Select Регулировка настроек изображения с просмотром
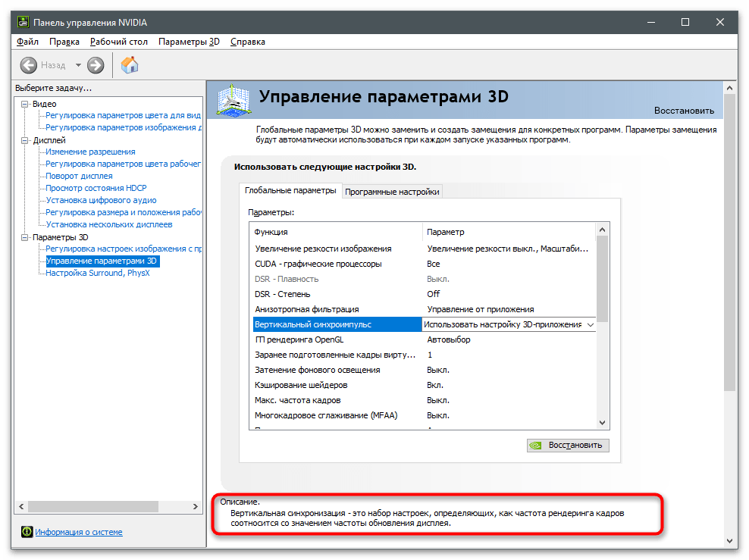Screen dimensions: 749x560 [x=123, y=249]
